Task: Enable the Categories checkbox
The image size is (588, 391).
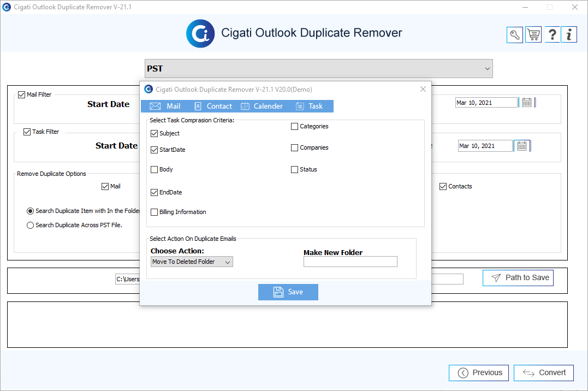Action: point(294,127)
